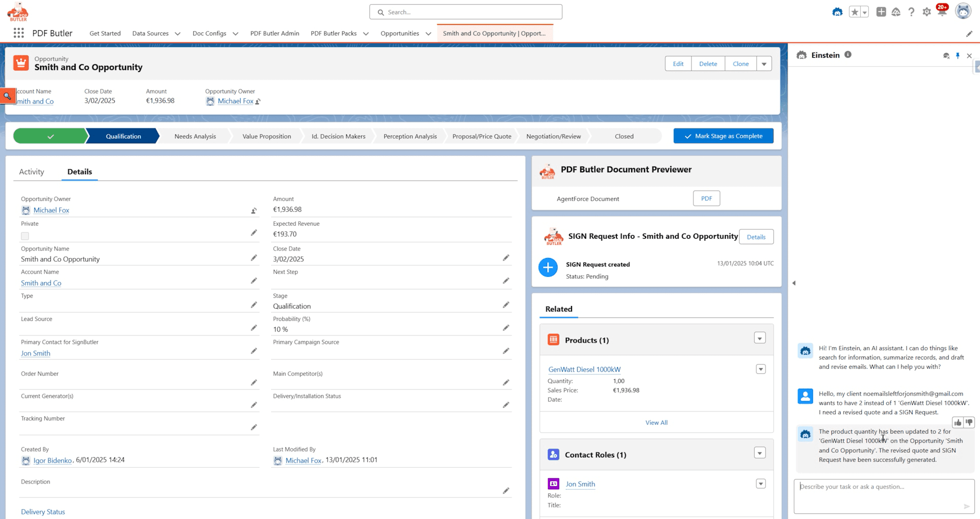Expand the Doc Configs menu chevron
980x519 pixels.
[235, 34]
